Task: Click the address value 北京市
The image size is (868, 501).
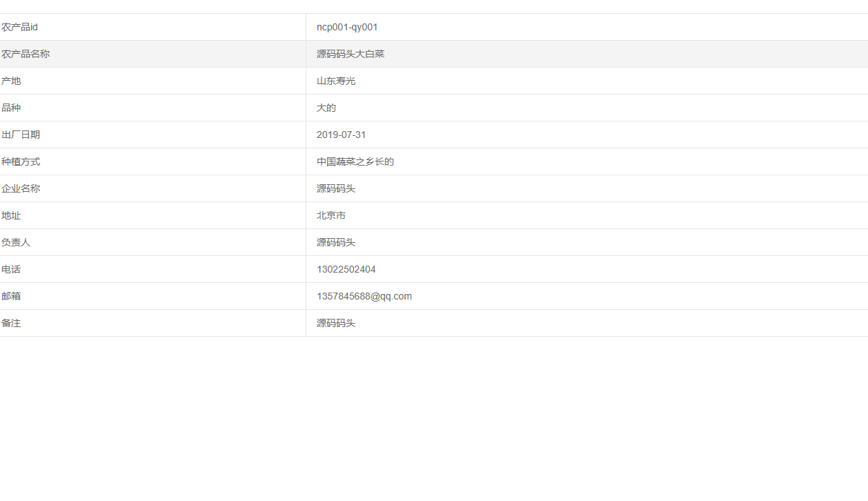Action: click(x=331, y=215)
